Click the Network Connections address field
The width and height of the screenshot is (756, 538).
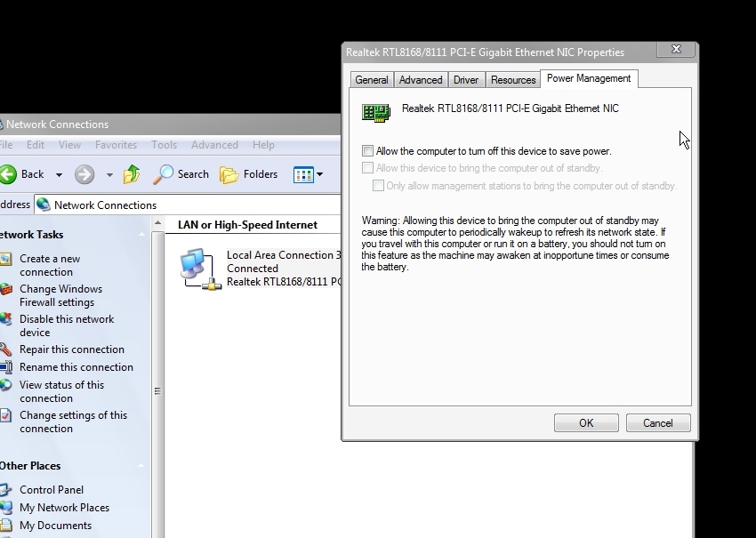188,205
